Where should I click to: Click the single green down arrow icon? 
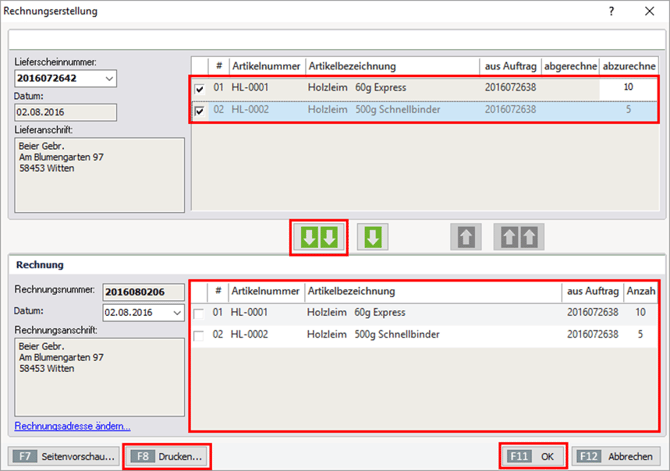(x=372, y=238)
